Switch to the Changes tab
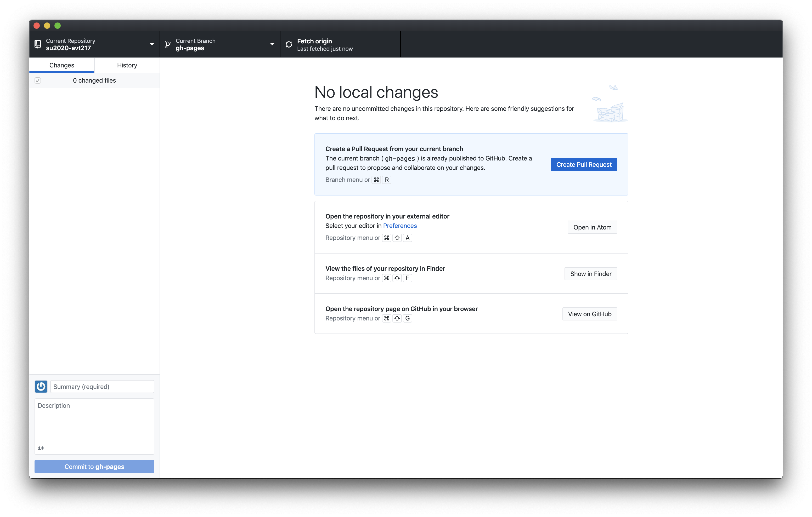The width and height of the screenshot is (812, 517). point(62,65)
